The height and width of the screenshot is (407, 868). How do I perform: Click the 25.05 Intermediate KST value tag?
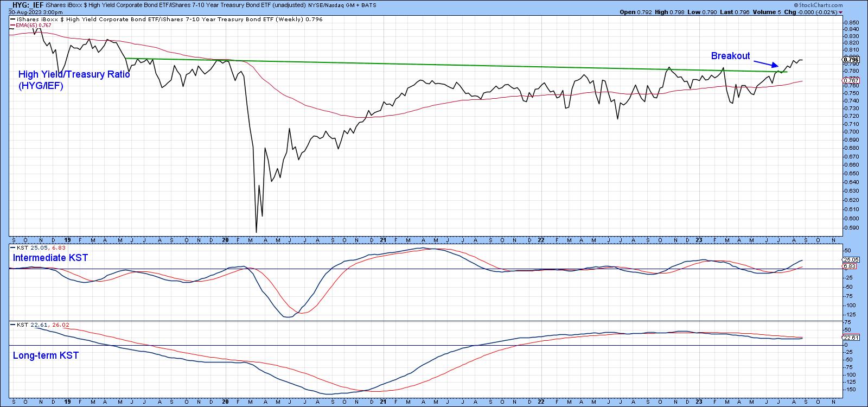851,260
